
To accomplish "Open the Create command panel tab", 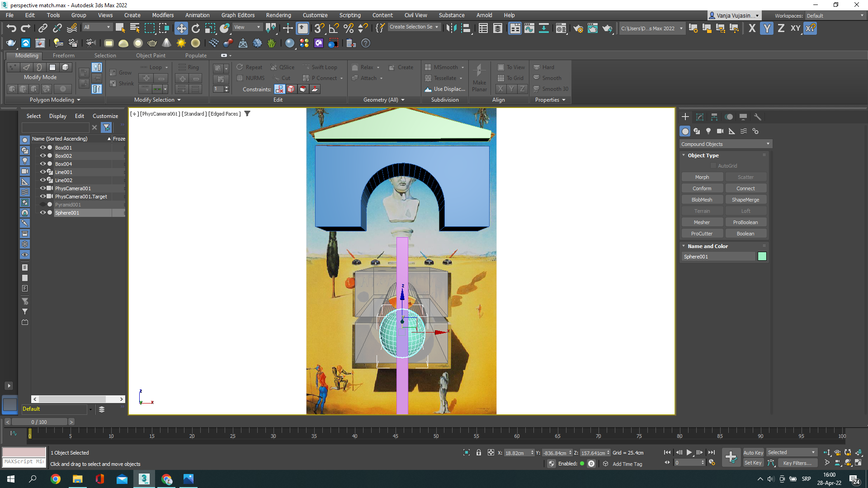I will (x=685, y=117).
